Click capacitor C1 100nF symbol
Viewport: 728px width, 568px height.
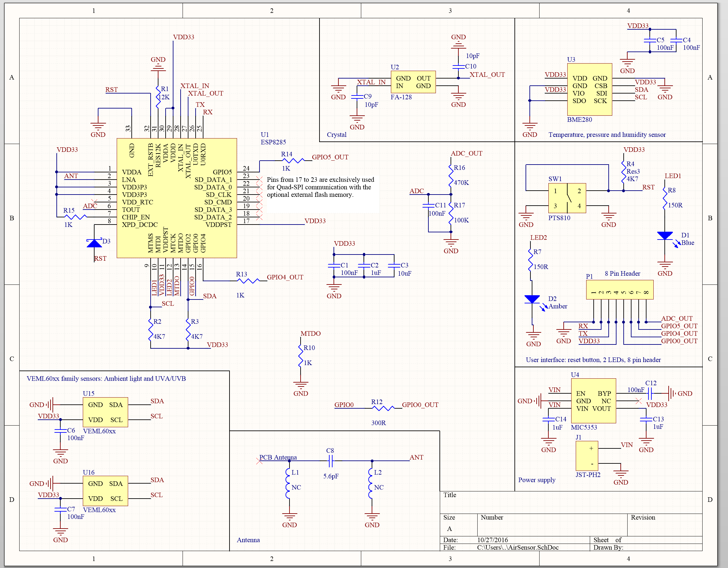(334, 266)
